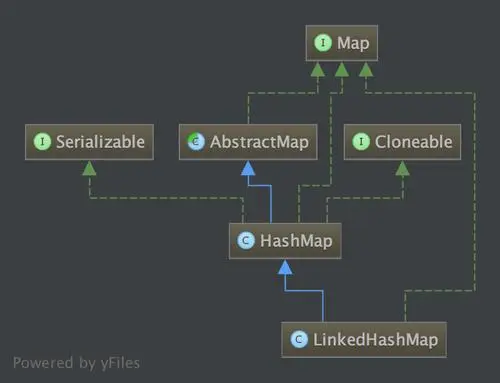Select the Map node label
Screen dimensions: 500x383
pos(353,44)
